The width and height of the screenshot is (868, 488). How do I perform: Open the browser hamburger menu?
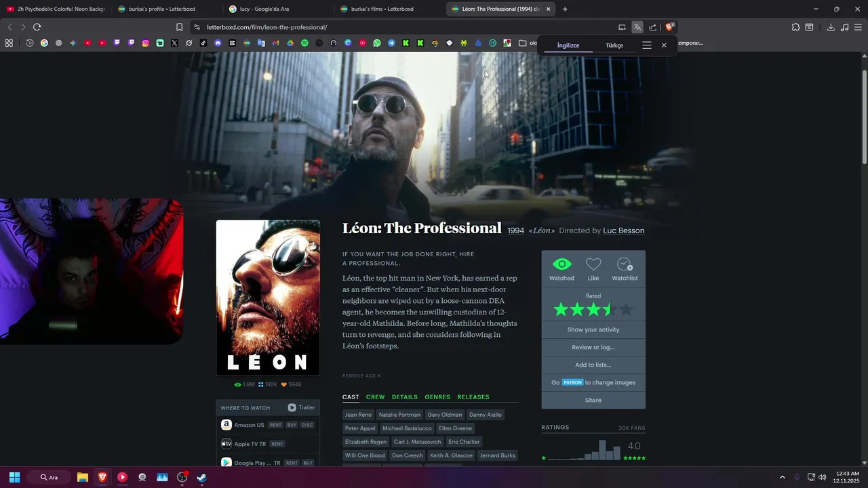pos(858,27)
